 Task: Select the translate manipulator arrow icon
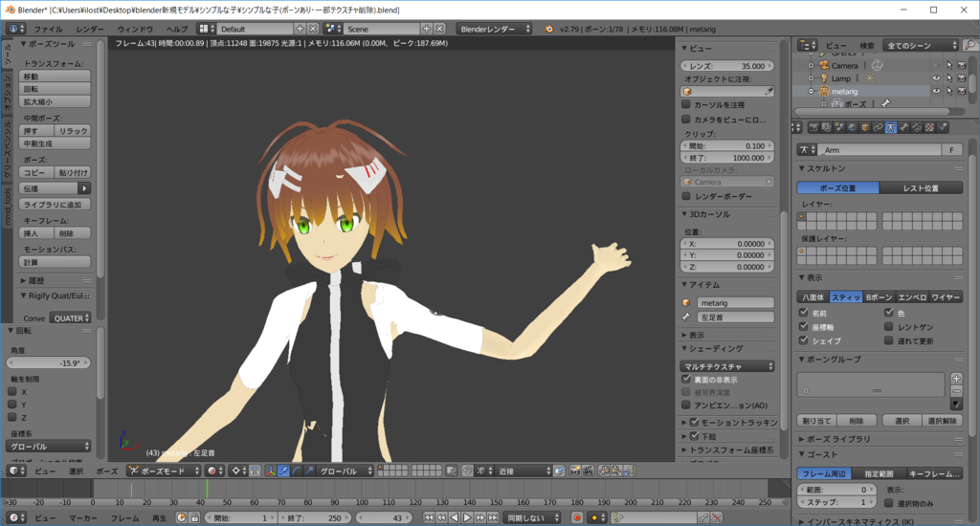[283, 471]
